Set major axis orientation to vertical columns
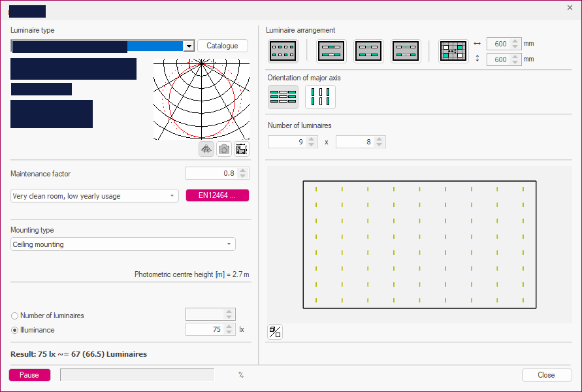The image size is (582, 392). coord(320,97)
